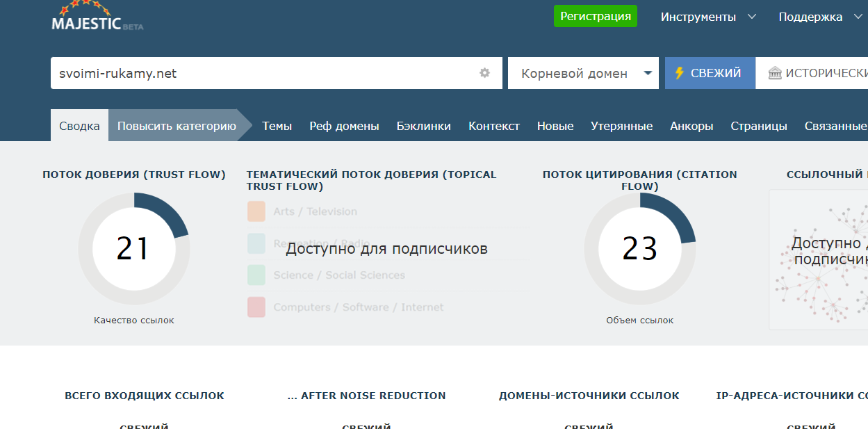Switch to the Связанные tab
868x429 pixels.
pyautogui.click(x=836, y=126)
